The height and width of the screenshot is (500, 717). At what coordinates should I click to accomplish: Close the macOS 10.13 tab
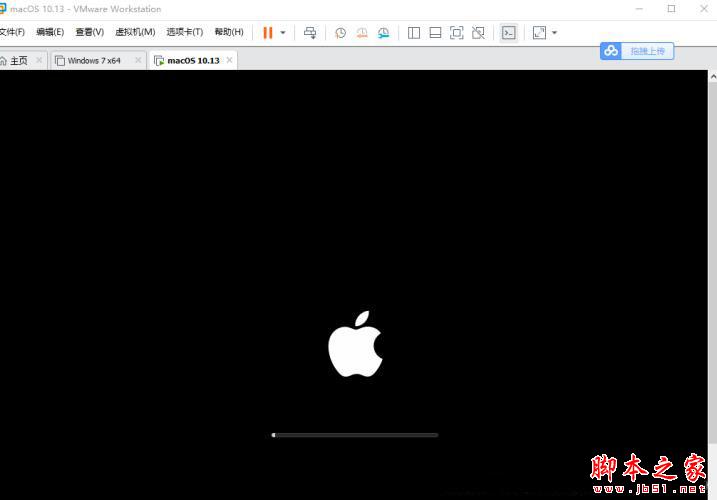(229, 60)
